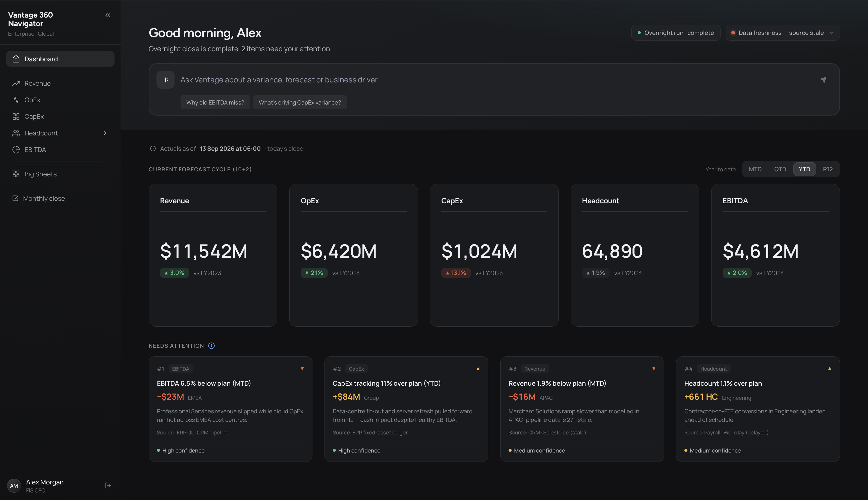
Task: Click the AM user avatar
Action: pos(14,486)
